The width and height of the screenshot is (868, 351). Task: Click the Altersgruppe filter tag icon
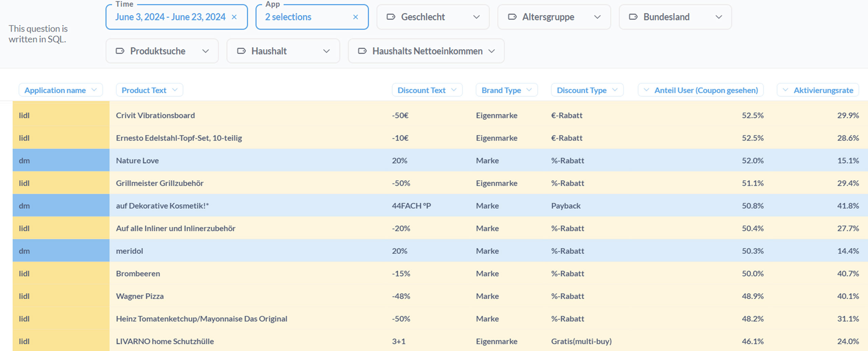512,17
